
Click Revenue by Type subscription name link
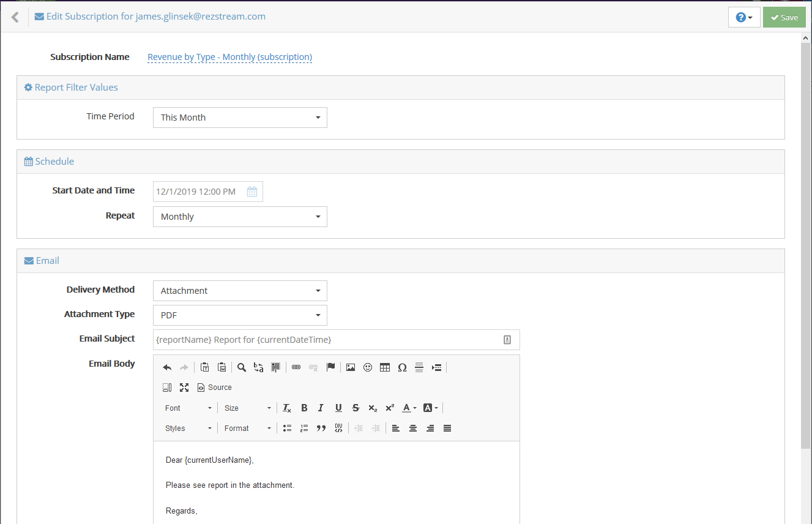(229, 57)
